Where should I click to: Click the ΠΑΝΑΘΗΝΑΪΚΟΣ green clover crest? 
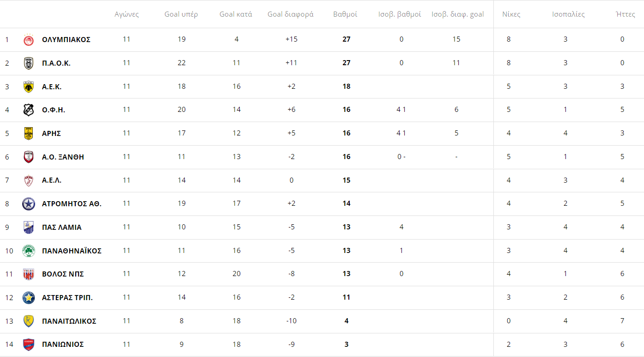(29, 251)
